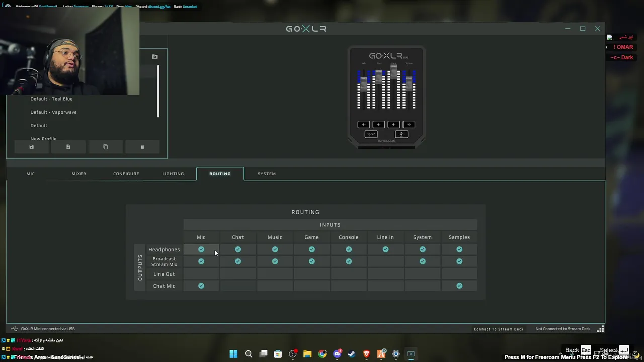Click the new profile file icon
644x362 pixels.
pyautogui.click(x=68, y=147)
